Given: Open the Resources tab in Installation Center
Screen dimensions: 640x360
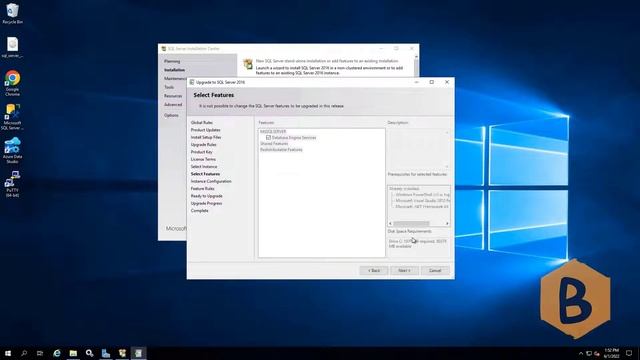Looking at the screenshot, I should (x=173, y=96).
